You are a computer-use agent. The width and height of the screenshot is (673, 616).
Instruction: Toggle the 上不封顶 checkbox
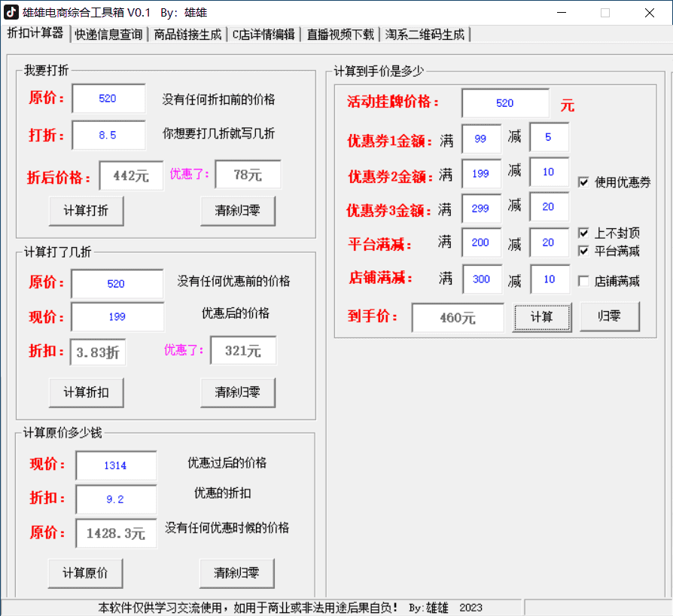(583, 233)
